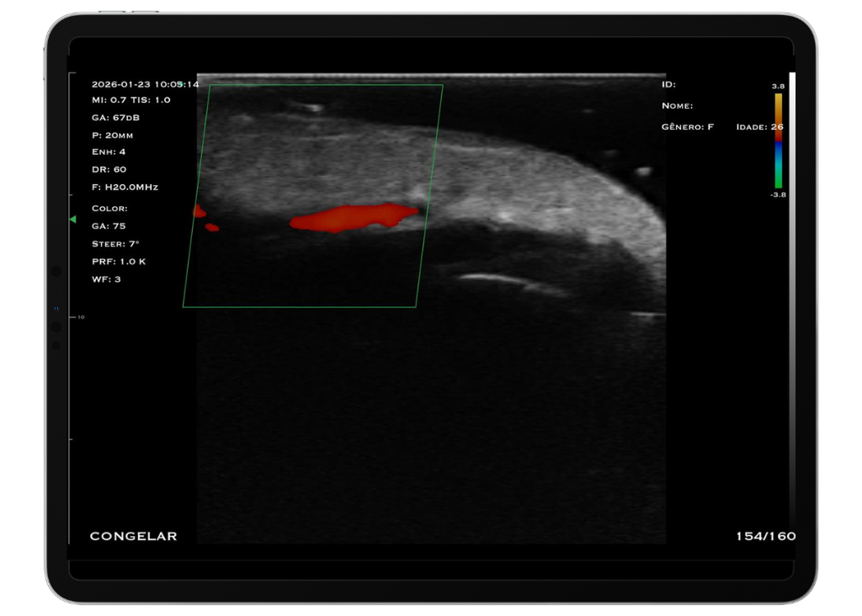
Task: Click the large red Doppler flow region
Action: [x=354, y=218]
